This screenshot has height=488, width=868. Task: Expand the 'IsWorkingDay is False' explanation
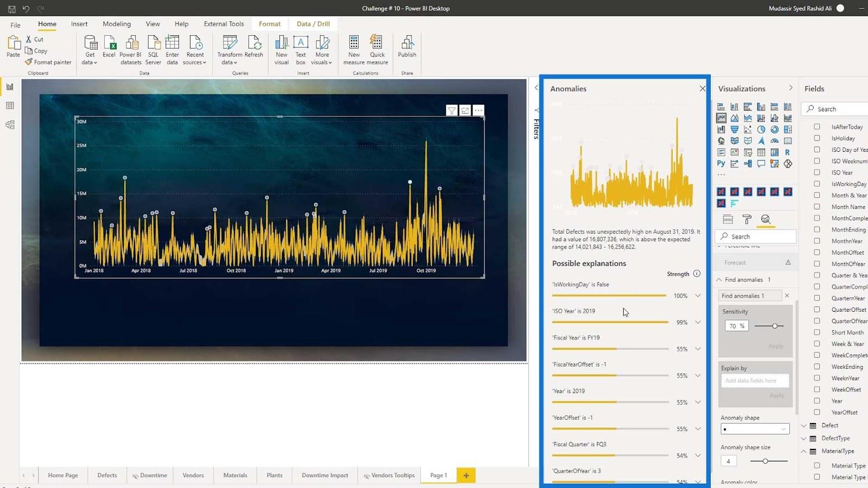click(x=698, y=296)
